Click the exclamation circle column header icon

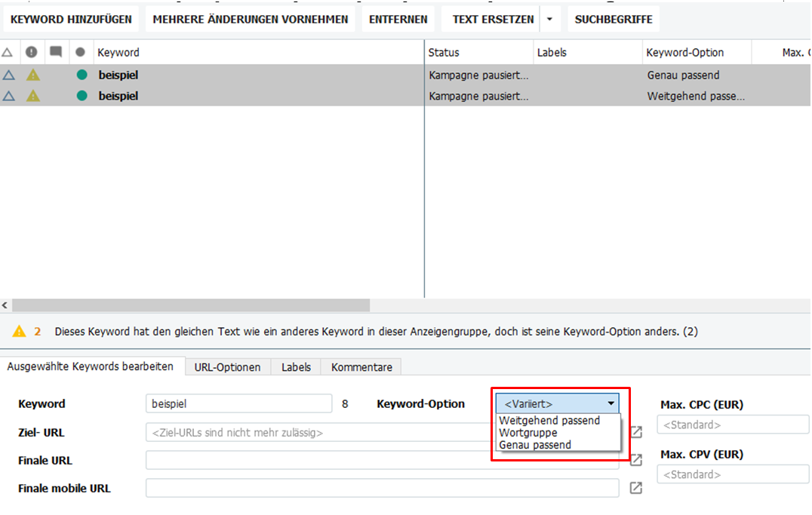pyautogui.click(x=31, y=52)
